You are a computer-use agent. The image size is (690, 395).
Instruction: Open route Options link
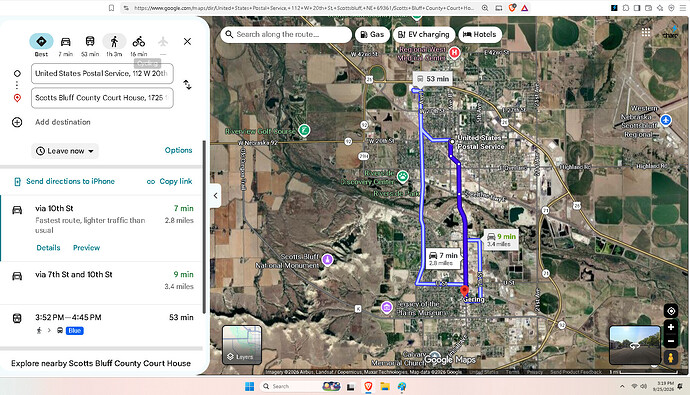tap(178, 150)
